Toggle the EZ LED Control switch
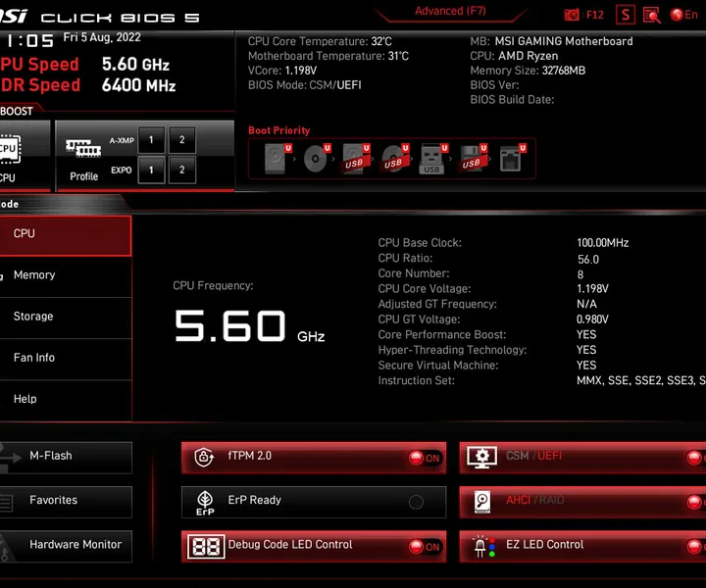The image size is (706, 588). [695, 547]
